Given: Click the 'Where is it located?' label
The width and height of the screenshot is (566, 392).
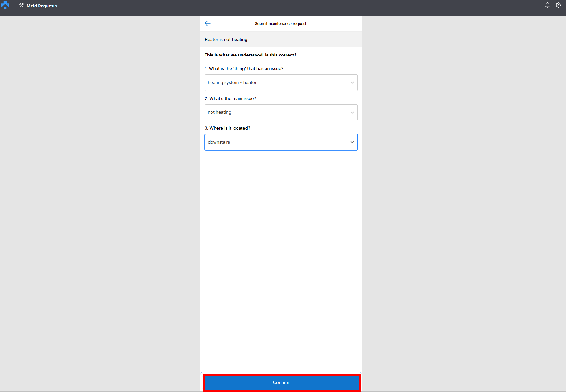Looking at the screenshot, I should pyautogui.click(x=227, y=128).
